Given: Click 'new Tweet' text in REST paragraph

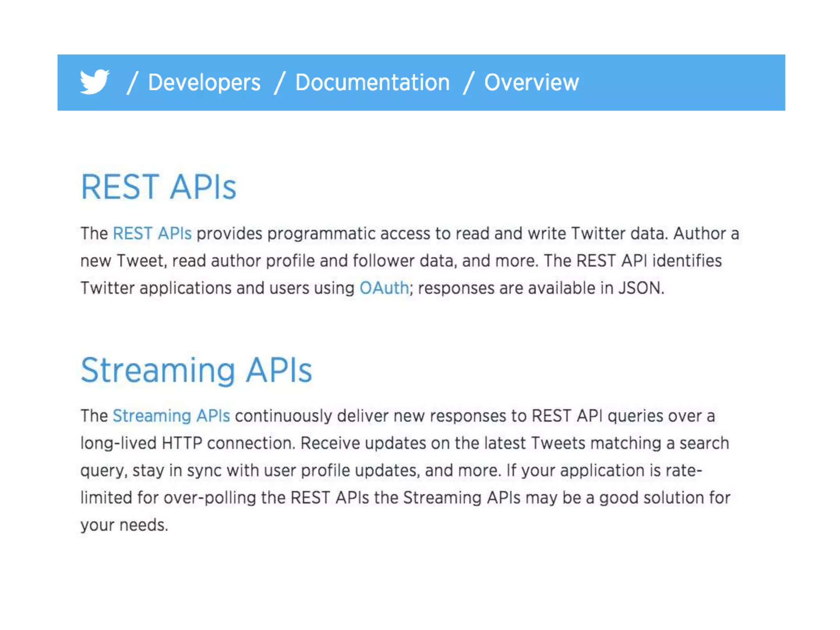Looking at the screenshot, I should point(122,261).
